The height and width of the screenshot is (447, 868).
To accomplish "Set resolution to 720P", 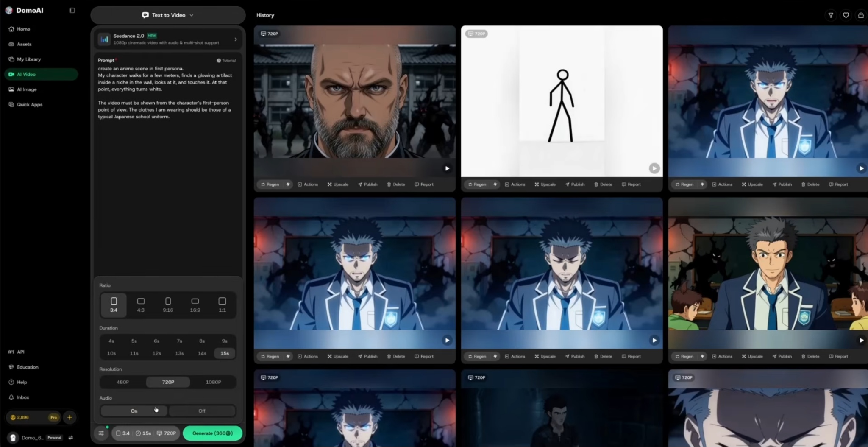I will 168,382.
